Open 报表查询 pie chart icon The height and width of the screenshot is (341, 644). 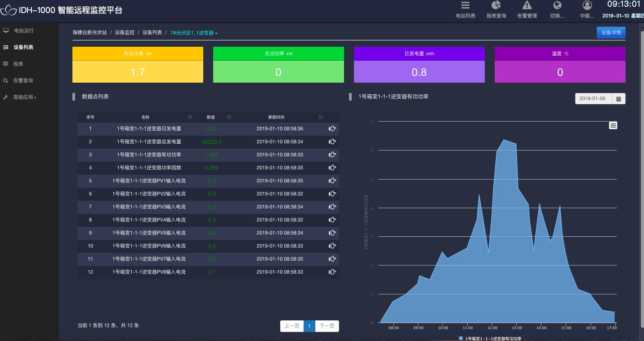[496, 5]
